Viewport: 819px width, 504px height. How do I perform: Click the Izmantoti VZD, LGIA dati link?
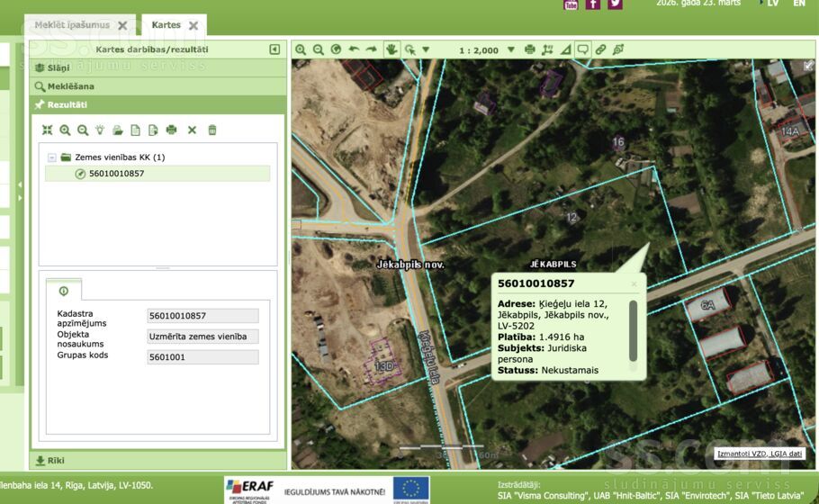tap(758, 454)
